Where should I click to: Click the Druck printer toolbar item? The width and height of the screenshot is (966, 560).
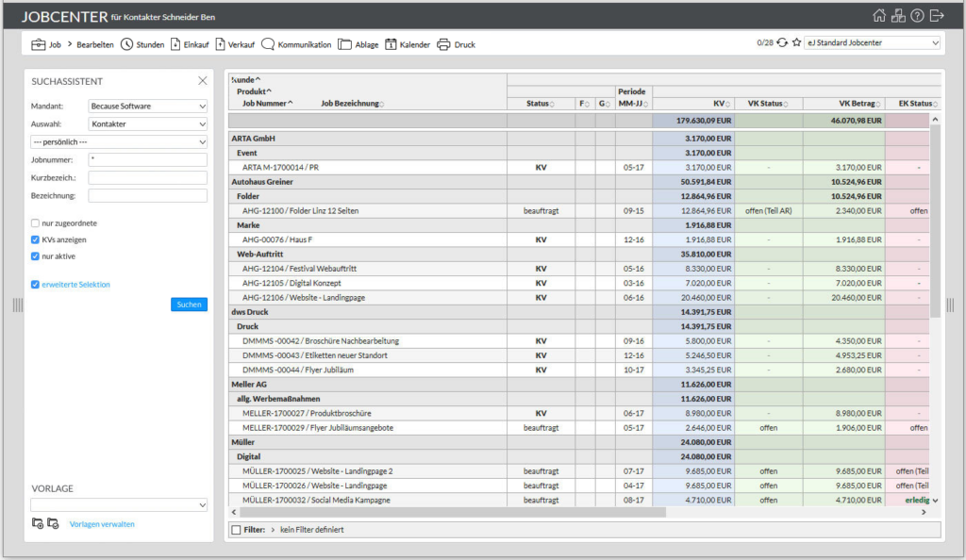pos(456,44)
